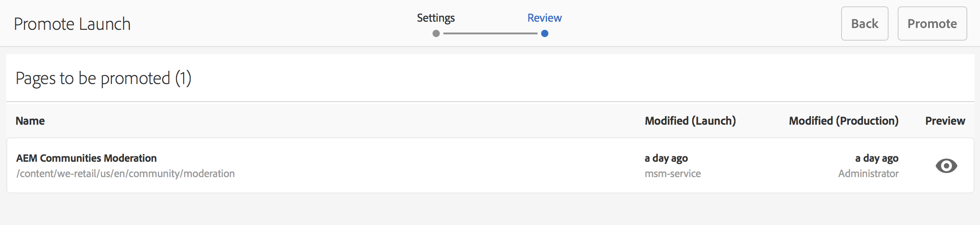The height and width of the screenshot is (225, 980).
Task: Click the line between wizard step dots
Action: (x=490, y=33)
